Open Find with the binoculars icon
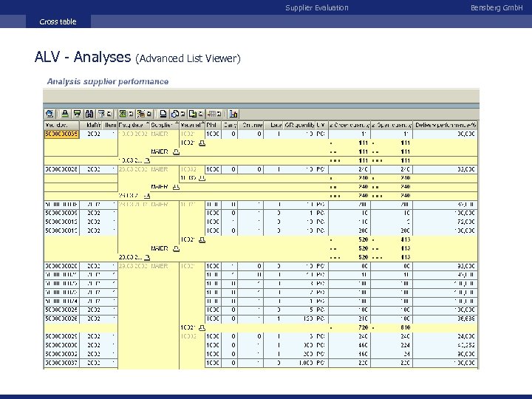This screenshot has height=399, width=532. point(89,114)
